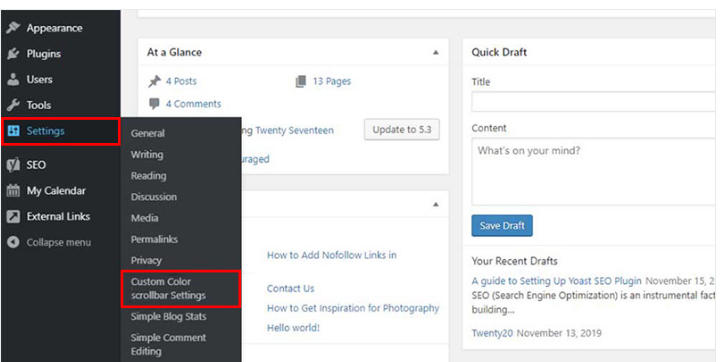Viewport: 728px width, 362px height.
Task: Open the Twenty Seventeen theme link
Action: [294, 130]
